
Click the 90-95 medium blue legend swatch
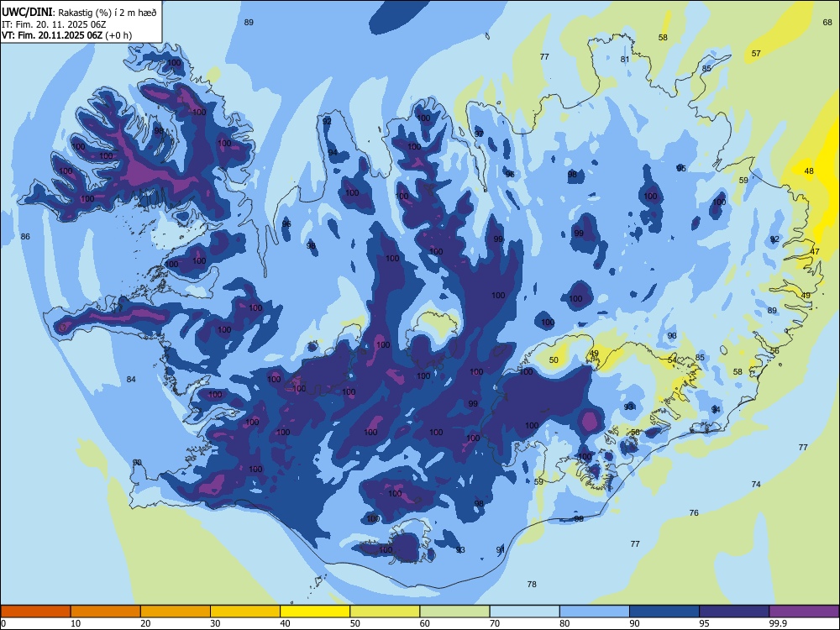point(664,612)
